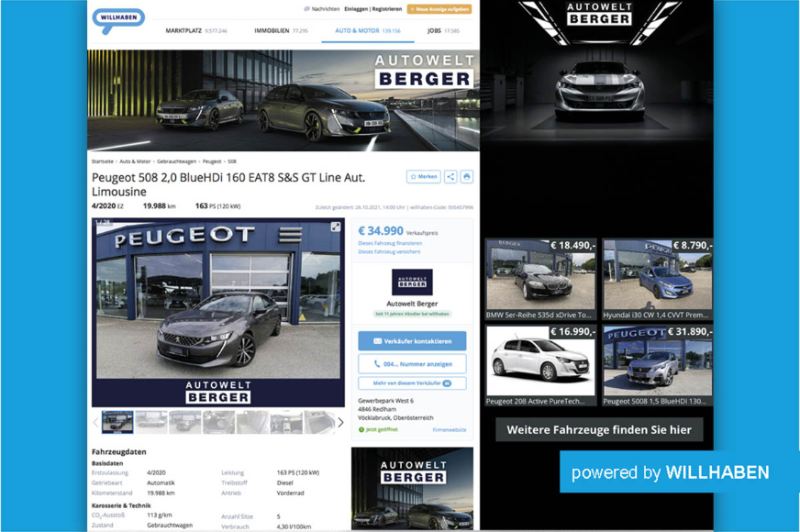Open Peugeot breadcrumb
The height and width of the screenshot is (532, 800).
212,161
